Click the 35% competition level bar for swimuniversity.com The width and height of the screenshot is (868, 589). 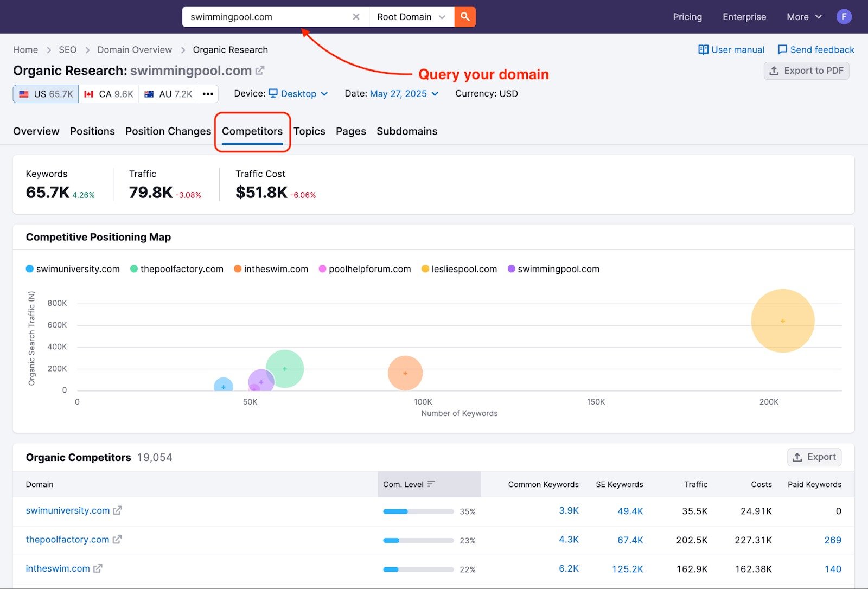tap(418, 511)
